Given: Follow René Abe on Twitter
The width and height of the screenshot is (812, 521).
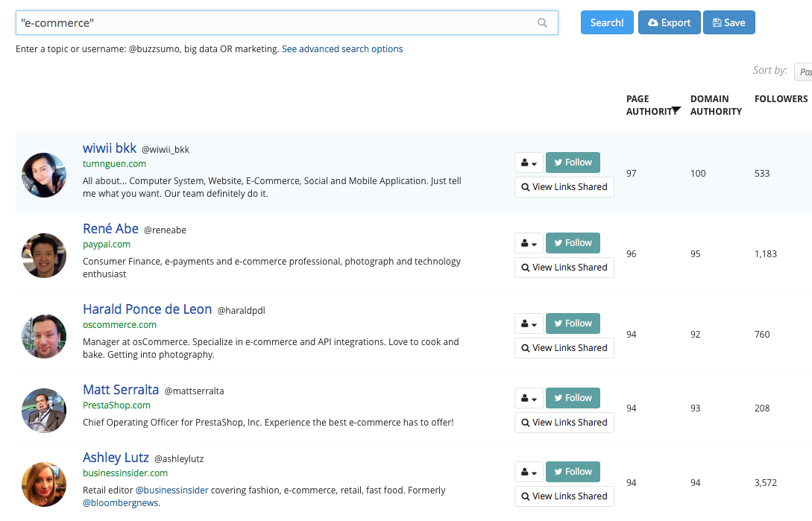Looking at the screenshot, I should 572,243.
